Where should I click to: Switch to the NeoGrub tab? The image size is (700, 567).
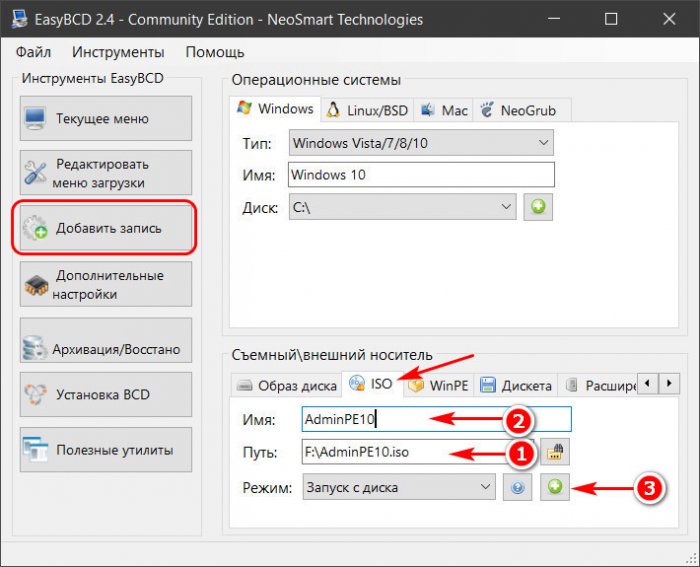522,110
